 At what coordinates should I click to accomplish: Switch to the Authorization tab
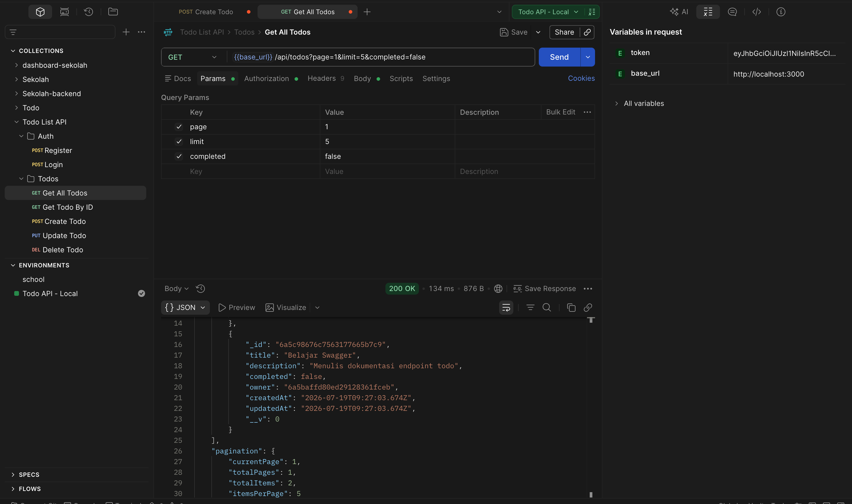(x=266, y=78)
